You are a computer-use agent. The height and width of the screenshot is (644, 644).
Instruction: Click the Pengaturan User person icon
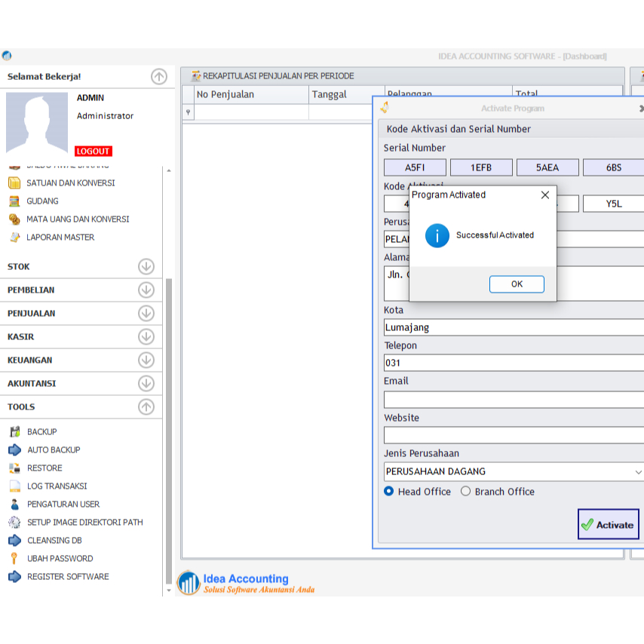(15, 504)
